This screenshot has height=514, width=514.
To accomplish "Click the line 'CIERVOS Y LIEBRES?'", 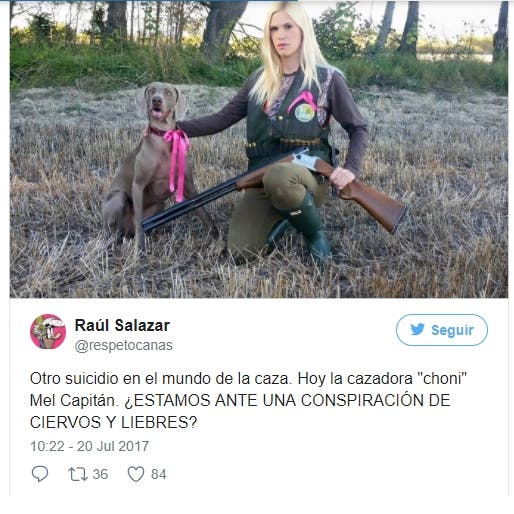I will [114, 422].
